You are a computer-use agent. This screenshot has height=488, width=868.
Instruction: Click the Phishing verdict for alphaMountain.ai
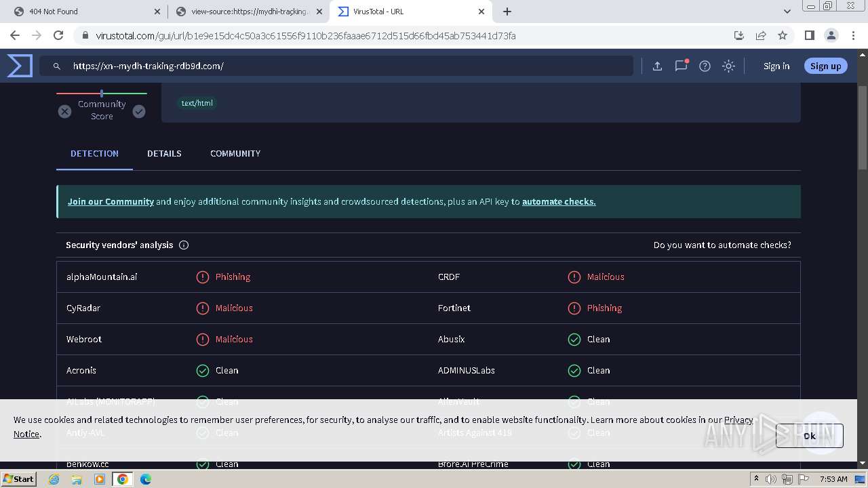pyautogui.click(x=233, y=277)
